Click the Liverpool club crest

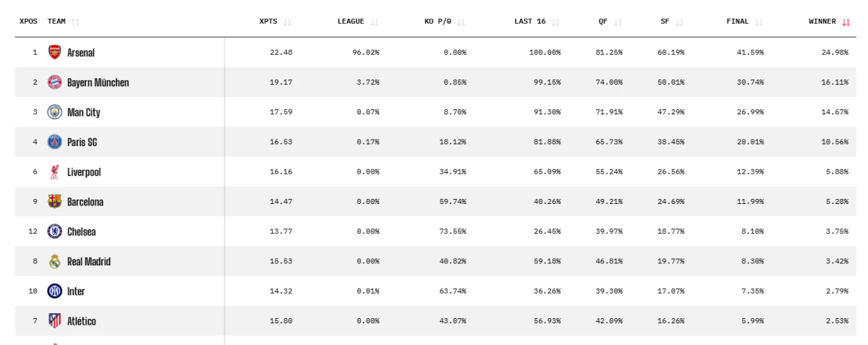(55, 172)
